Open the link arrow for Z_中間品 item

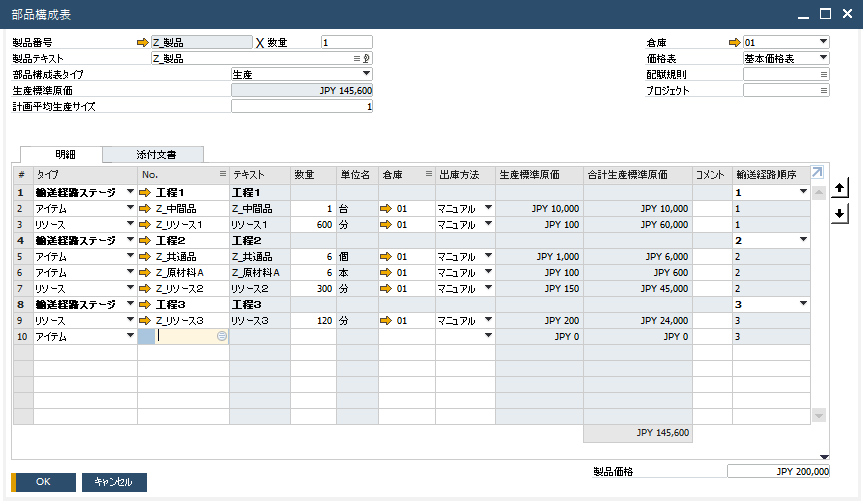pyautogui.click(x=145, y=208)
